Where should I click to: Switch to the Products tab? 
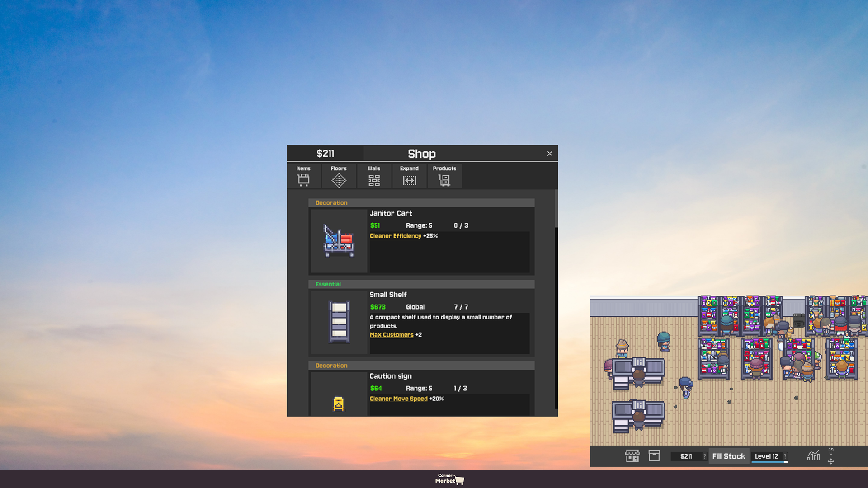click(x=444, y=176)
